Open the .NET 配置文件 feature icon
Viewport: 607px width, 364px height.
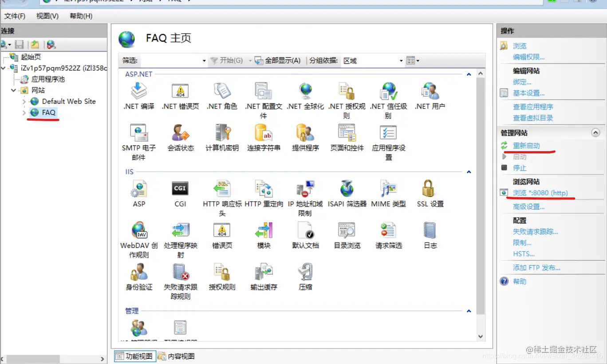click(264, 91)
